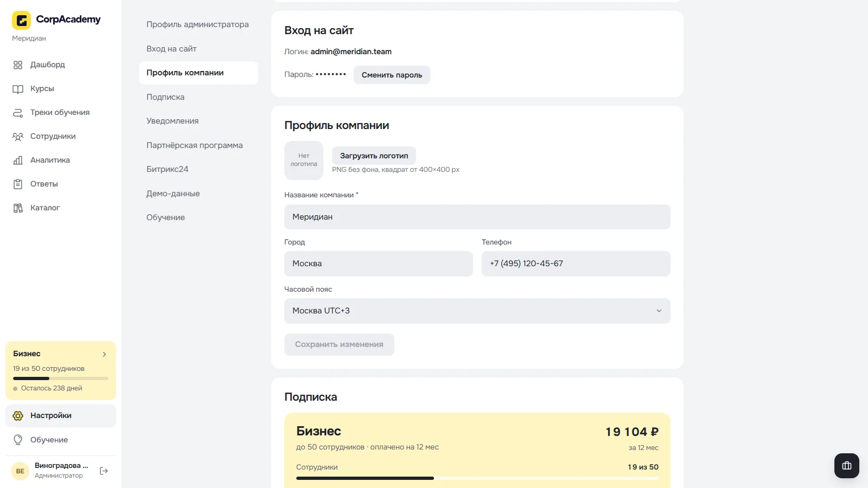Viewport: 868px width, 488px height.
Task: Click Виноградова user name in sidebar
Action: pos(61,466)
